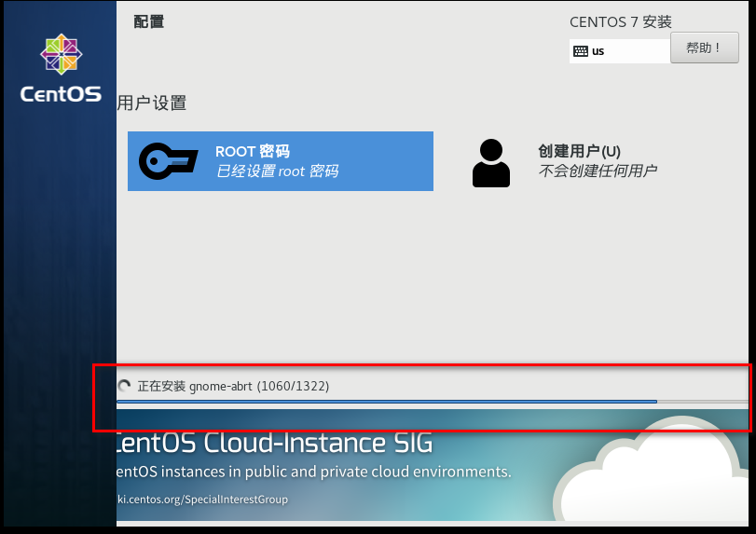
Task: Click the 配置 title text
Action: tap(148, 21)
